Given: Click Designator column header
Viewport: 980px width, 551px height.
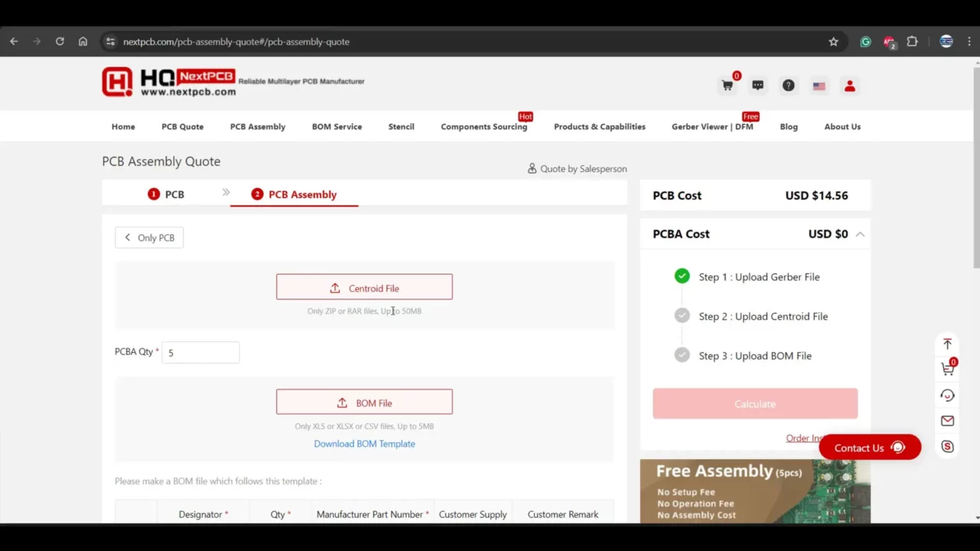Looking at the screenshot, I should click(x=204, y=514).
